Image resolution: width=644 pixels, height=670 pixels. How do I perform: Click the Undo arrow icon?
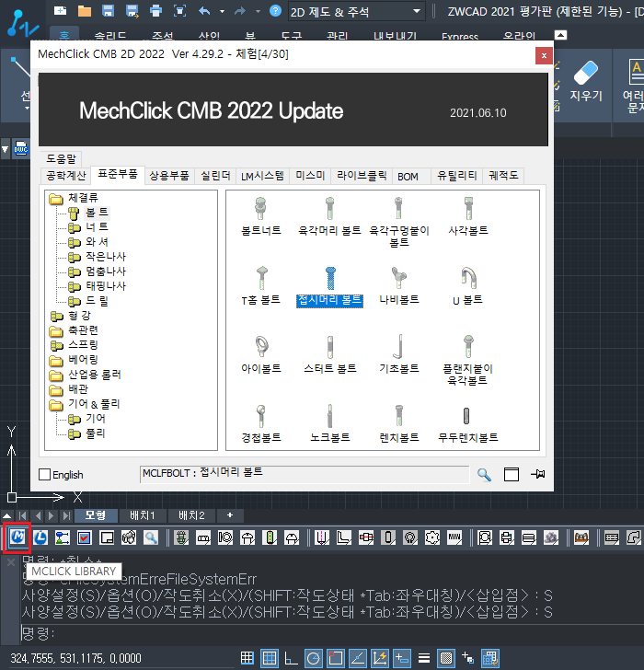pos(204,11)
